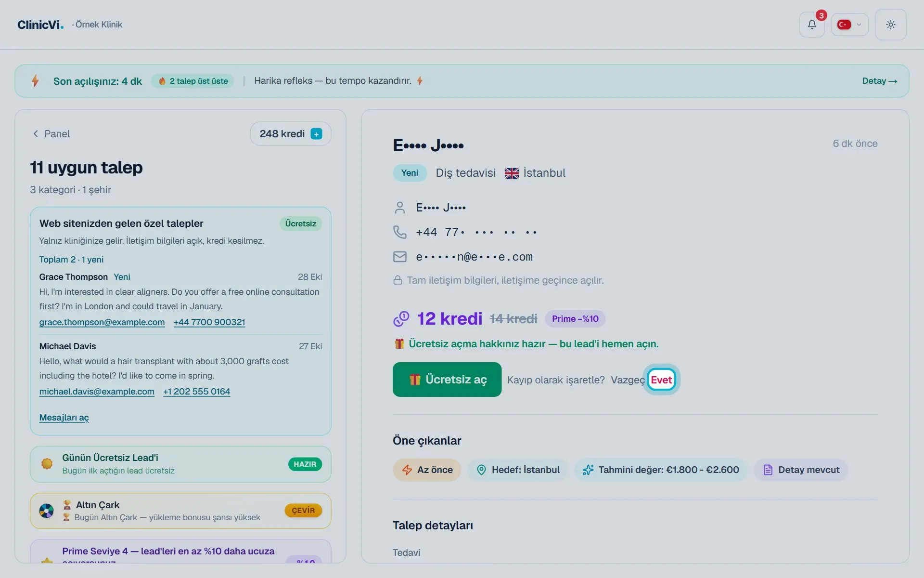Open the Michael Davis message

click(x=180, y=368)
